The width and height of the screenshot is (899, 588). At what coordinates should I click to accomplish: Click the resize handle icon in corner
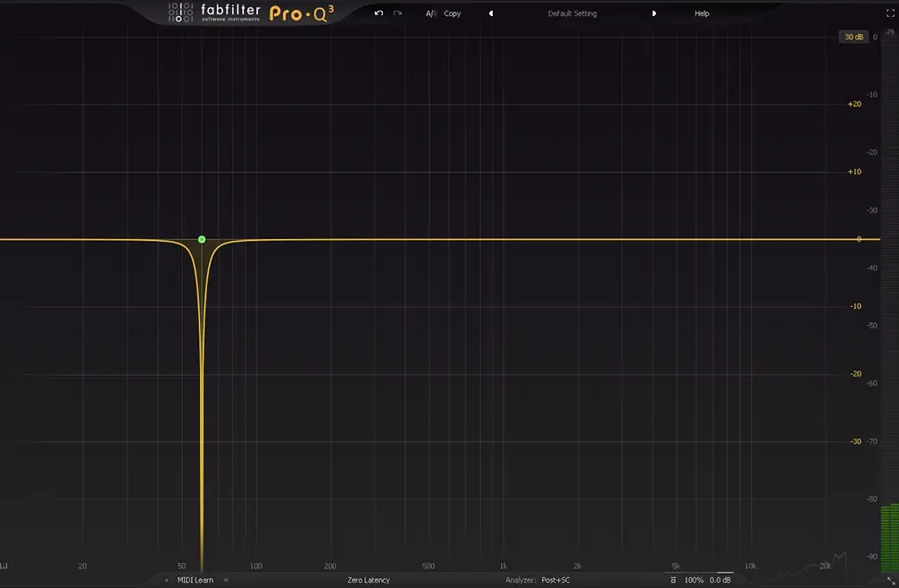point(891,581)
